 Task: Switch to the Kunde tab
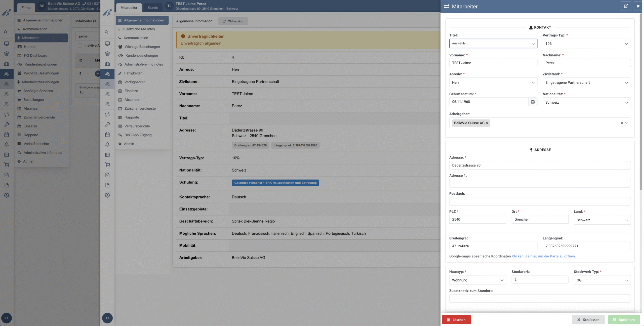point(153,8)
